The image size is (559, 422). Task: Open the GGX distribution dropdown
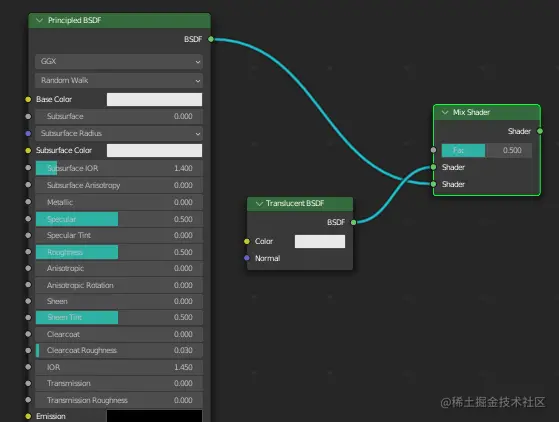(119, 61)
